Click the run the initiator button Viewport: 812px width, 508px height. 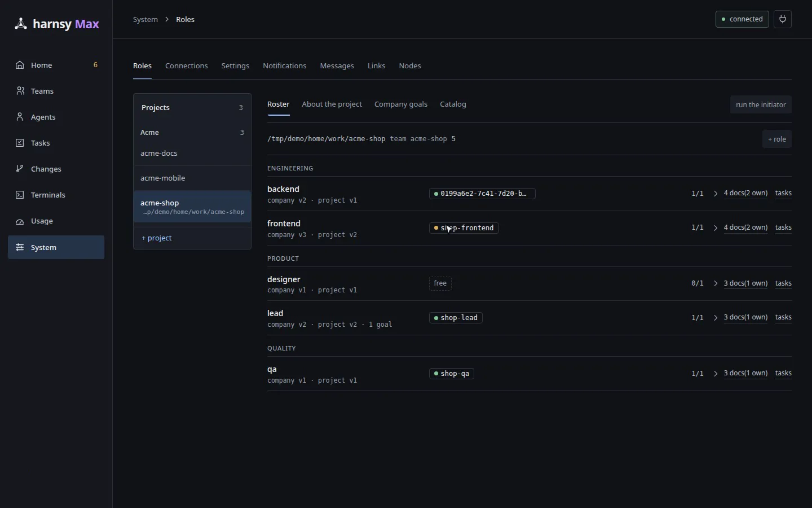(x=761, y=105)
